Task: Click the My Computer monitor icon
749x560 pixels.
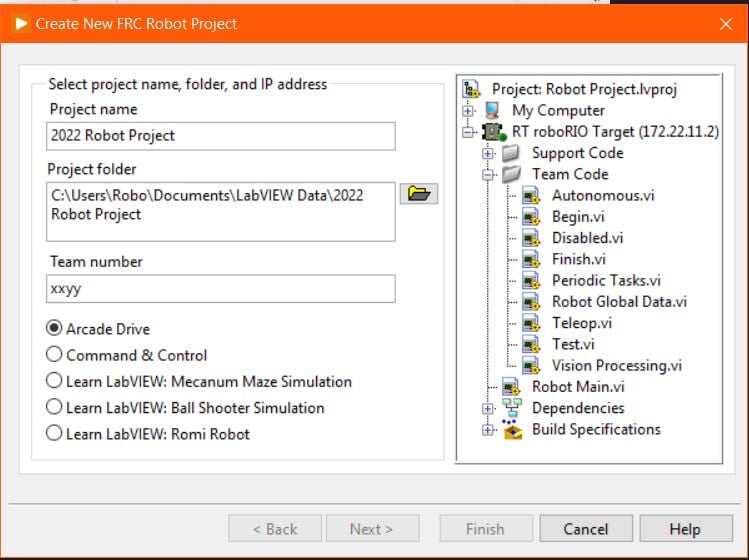Action: 492,110
